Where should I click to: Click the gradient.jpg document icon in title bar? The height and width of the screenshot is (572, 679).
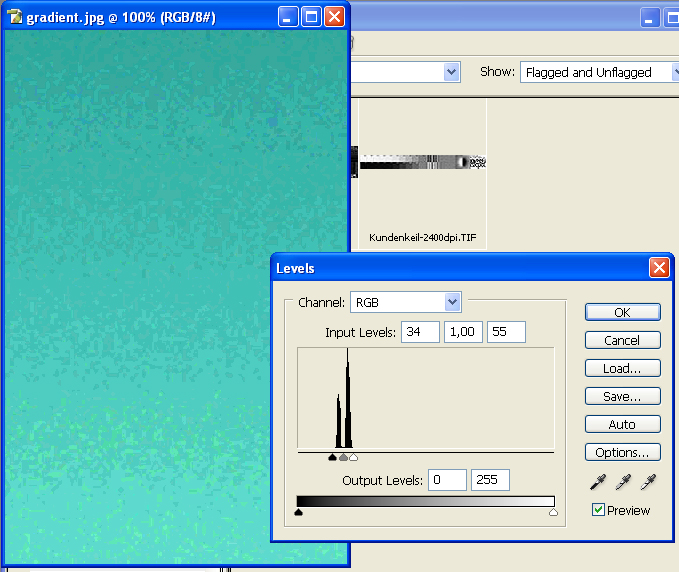(x=15, y=17)
